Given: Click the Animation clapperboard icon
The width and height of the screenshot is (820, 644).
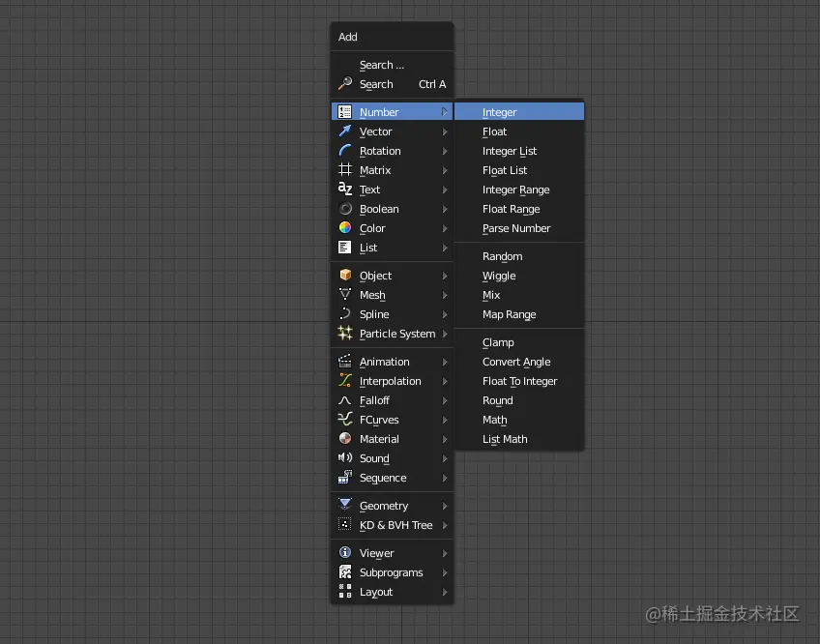Looking at the screenshot, I should point(344,361).
